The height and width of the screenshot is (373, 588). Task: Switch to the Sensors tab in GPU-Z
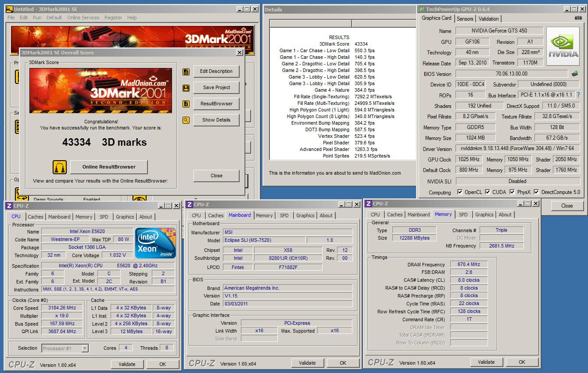coord(465,19)
